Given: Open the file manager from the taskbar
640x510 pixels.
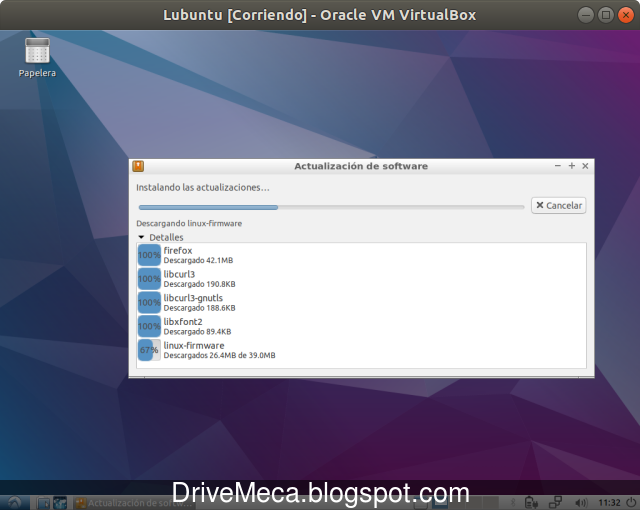Looking at the screenshot, I should 43,503.
